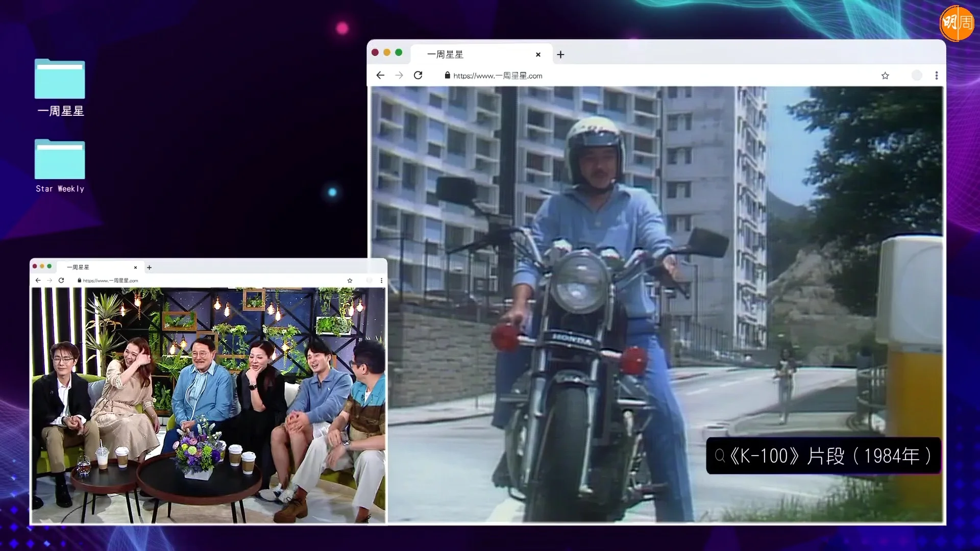980x551 pixels.
Task: Open the Star Weekly desktop folder
Action: click(x=60, y=166)
